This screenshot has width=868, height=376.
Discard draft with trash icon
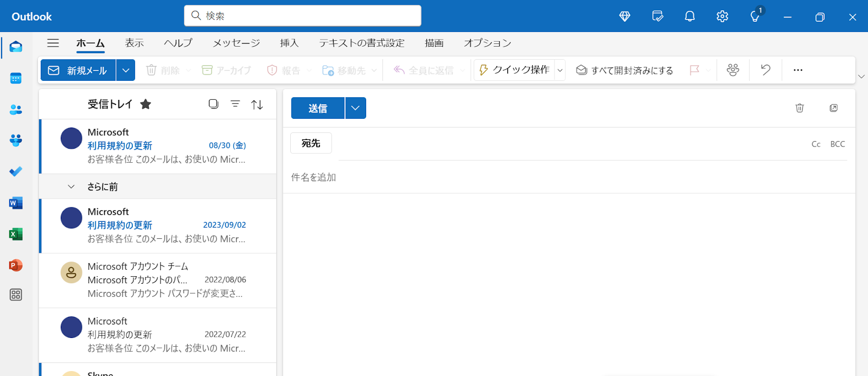tap(799, 108)
